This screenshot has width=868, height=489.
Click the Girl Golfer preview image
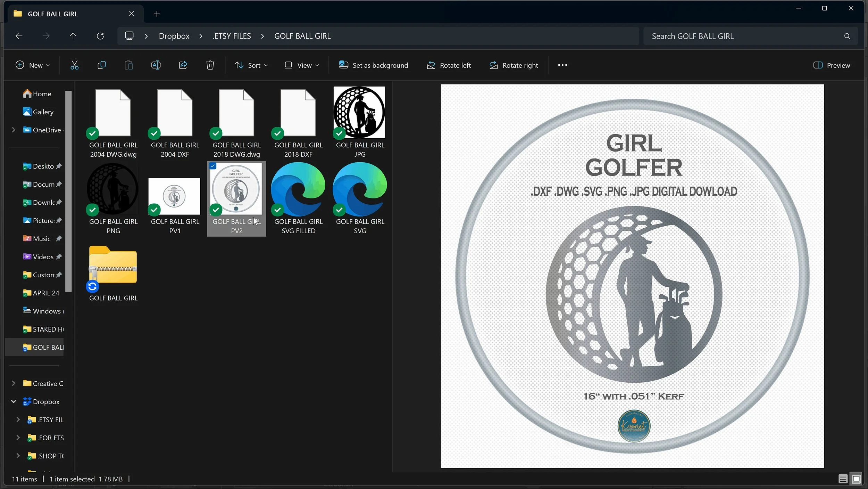632,276
